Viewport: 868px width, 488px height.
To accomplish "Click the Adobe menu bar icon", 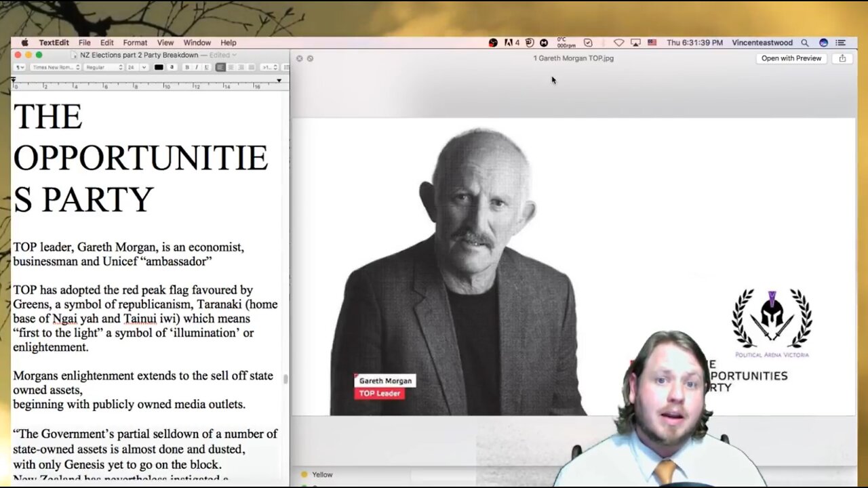I will coord(512,43).
